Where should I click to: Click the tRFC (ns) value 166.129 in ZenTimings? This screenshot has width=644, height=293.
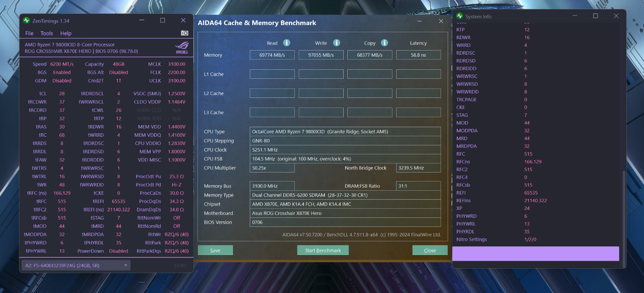click(62, 193)
